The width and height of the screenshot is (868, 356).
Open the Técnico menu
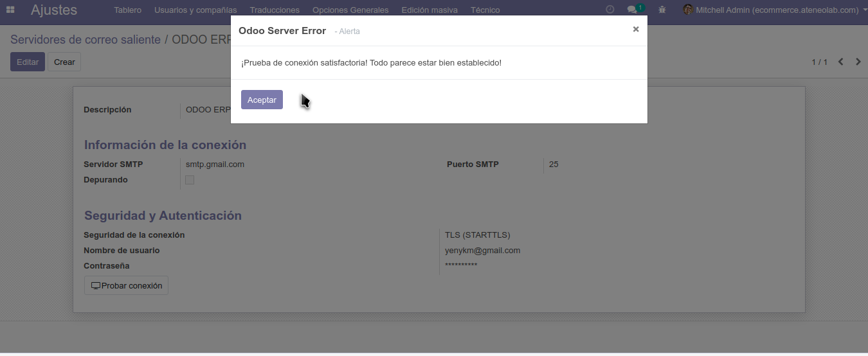point(485,10)
